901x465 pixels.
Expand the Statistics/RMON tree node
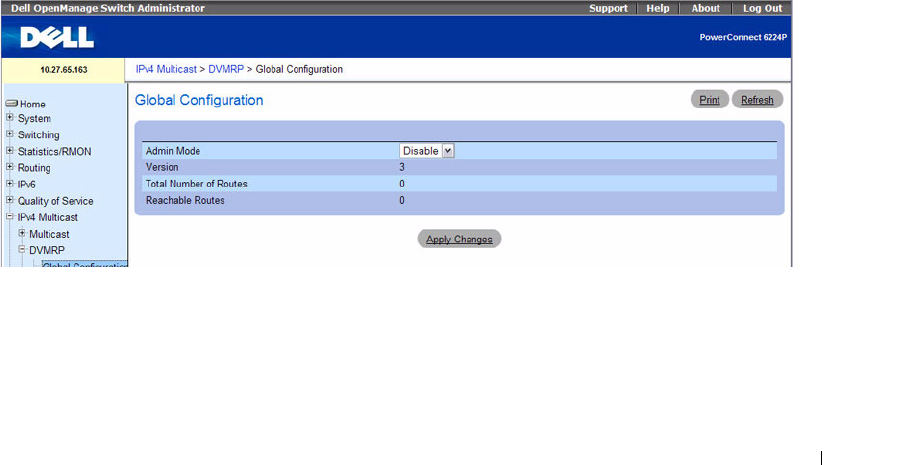tap(10, 151)
